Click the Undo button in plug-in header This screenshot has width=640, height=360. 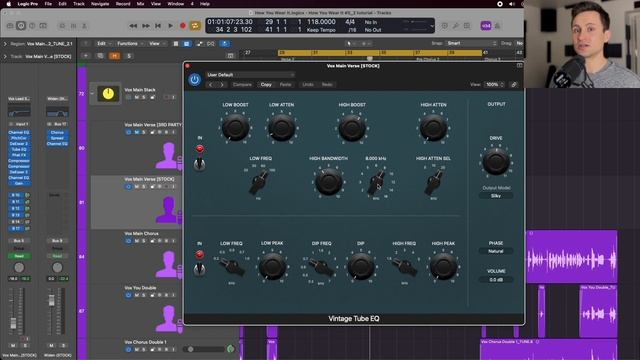point(308,84)
